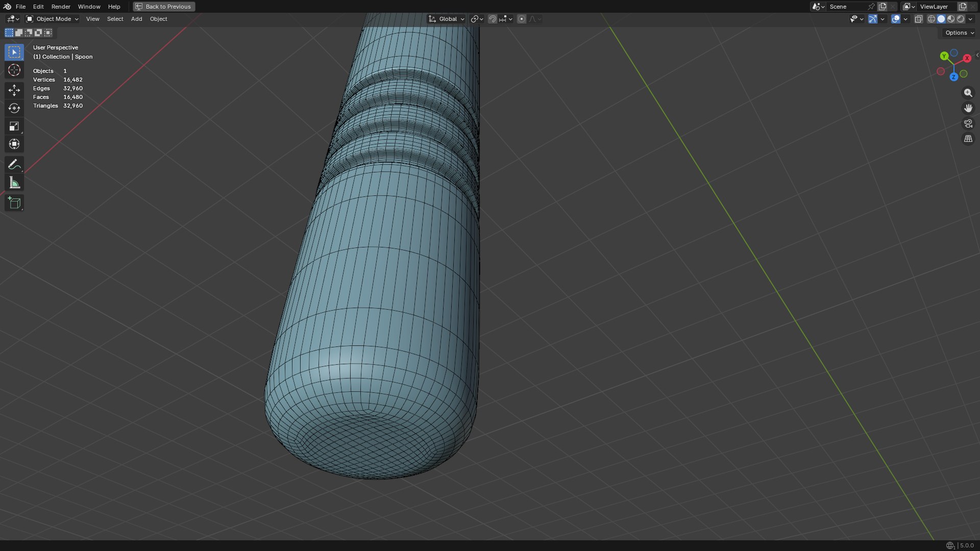The image size is (980, 551).
Task: Click the Scene name field
Action: coord(847,7)
